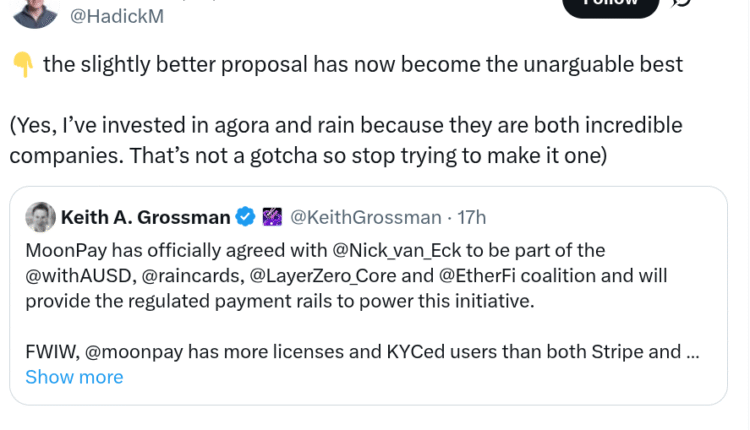Click the purple affiliate badge icon
This screenshot has width=750, height=430.
pos(272,217)
